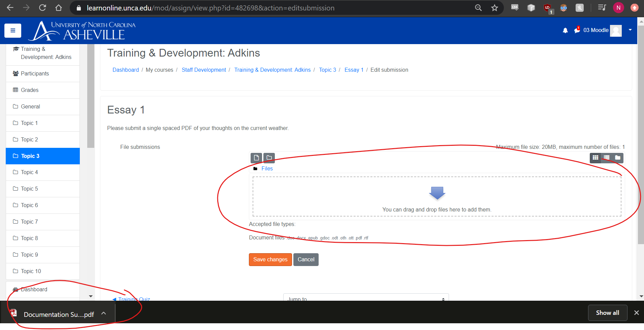Switch file view to folder tree

click(618, 158)
